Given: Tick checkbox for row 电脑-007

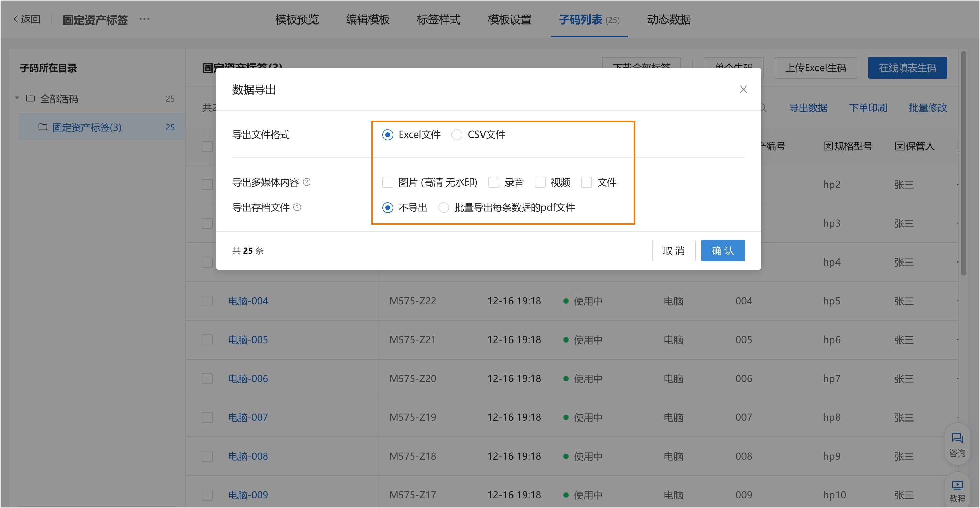Looking at the screenshot, I should pos(207,417).
